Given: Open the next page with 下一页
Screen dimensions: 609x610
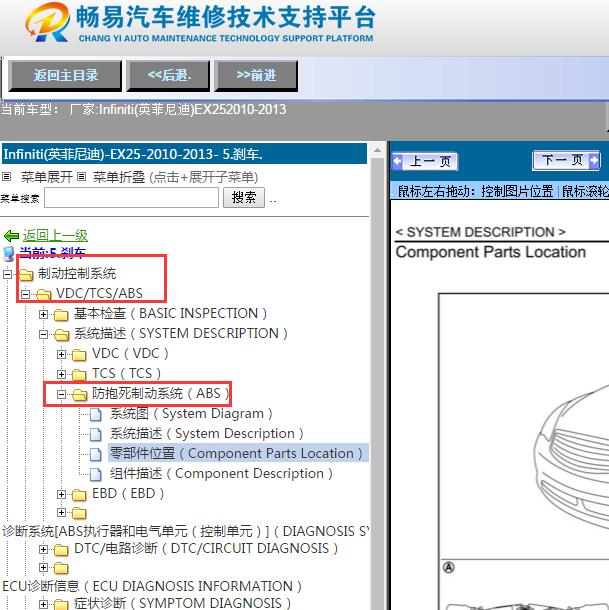Looking at the screenshot, I should point(566,160).
